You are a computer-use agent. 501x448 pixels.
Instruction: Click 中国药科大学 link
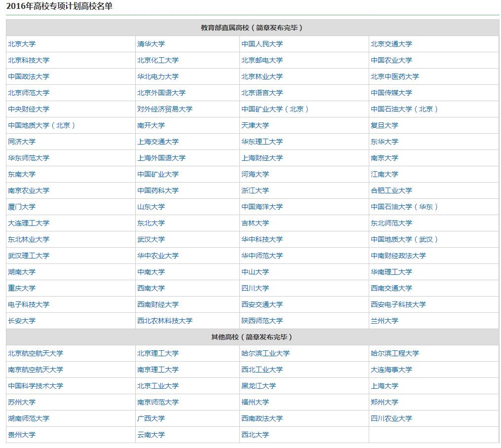coord(158,190)
